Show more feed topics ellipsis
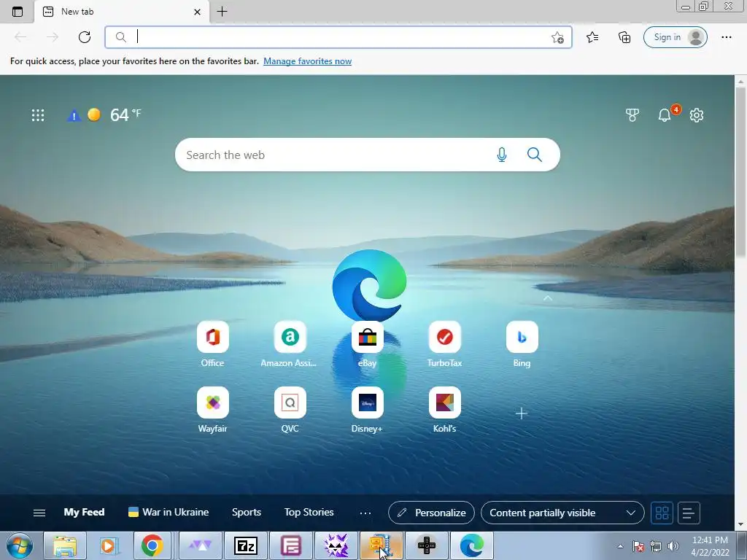 (365, 513)
